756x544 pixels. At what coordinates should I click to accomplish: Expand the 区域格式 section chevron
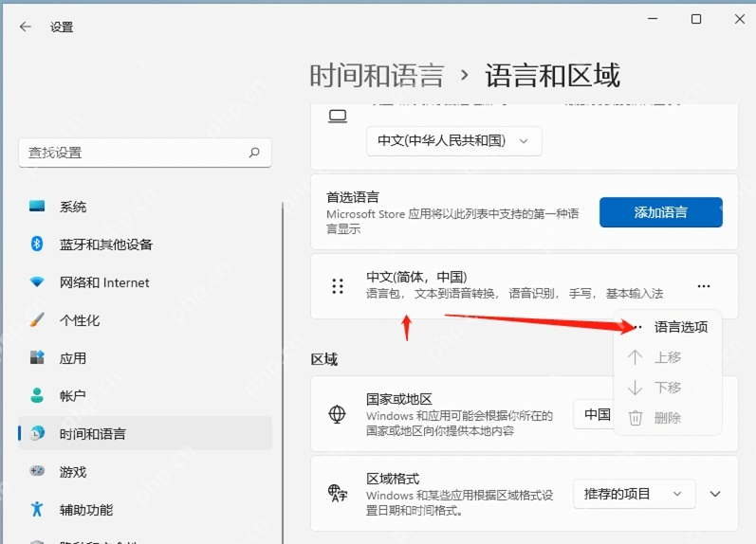(x=715, y=494)
